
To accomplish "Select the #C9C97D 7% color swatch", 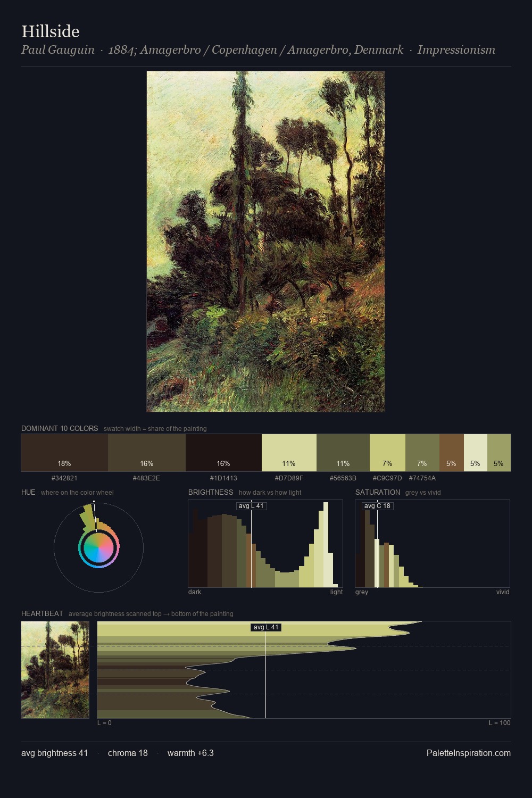I will point(387,453).
